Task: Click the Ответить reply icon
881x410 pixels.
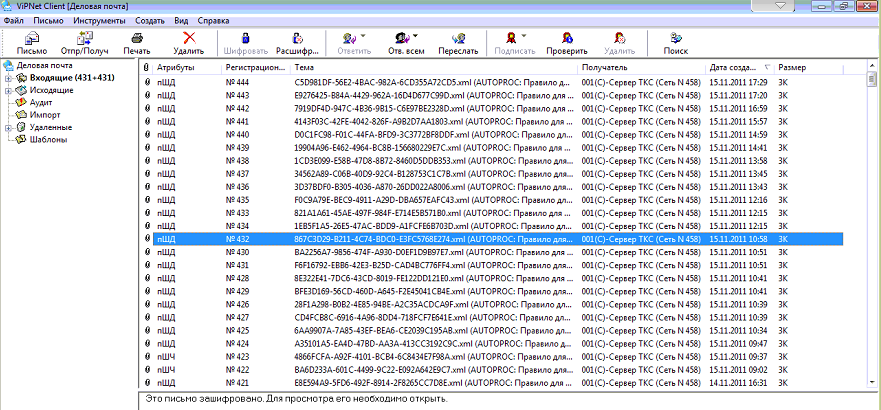Action: tap(348, 39)
